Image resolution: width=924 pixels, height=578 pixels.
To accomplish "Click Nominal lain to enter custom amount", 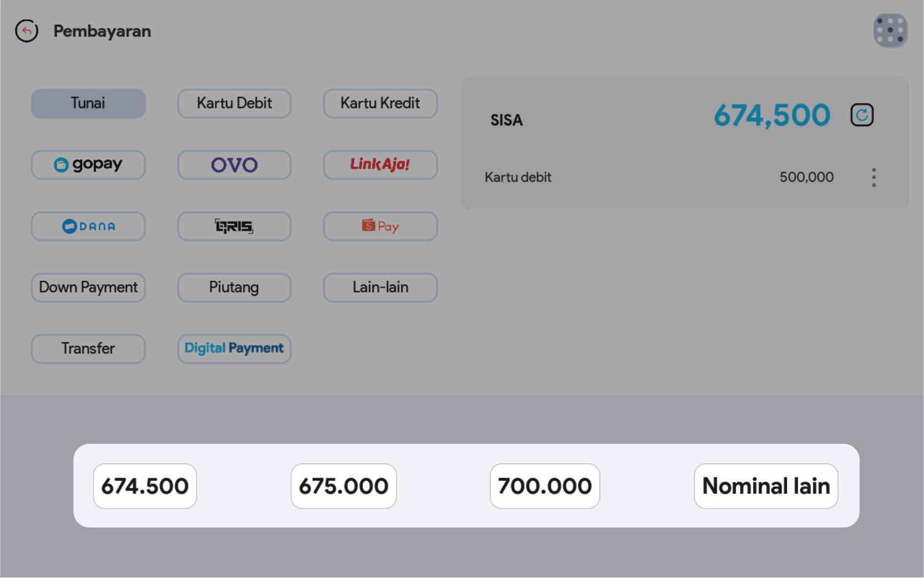I will point(766,486).
